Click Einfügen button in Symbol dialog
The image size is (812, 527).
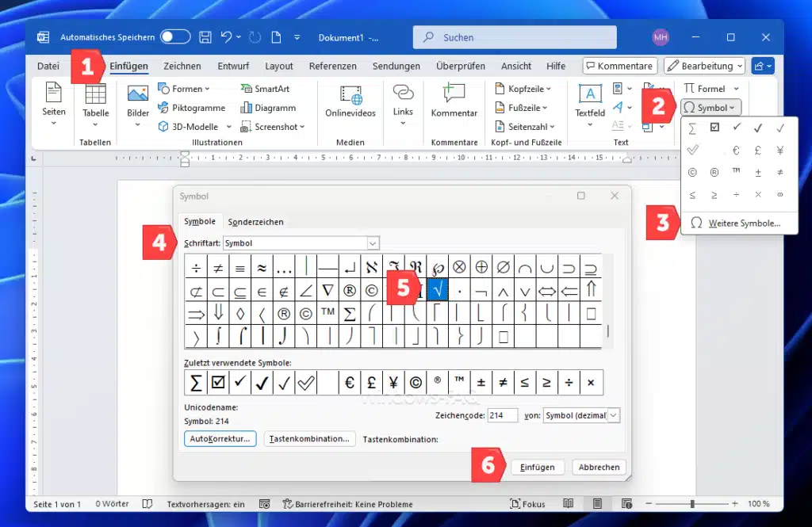tap(538, 467)
